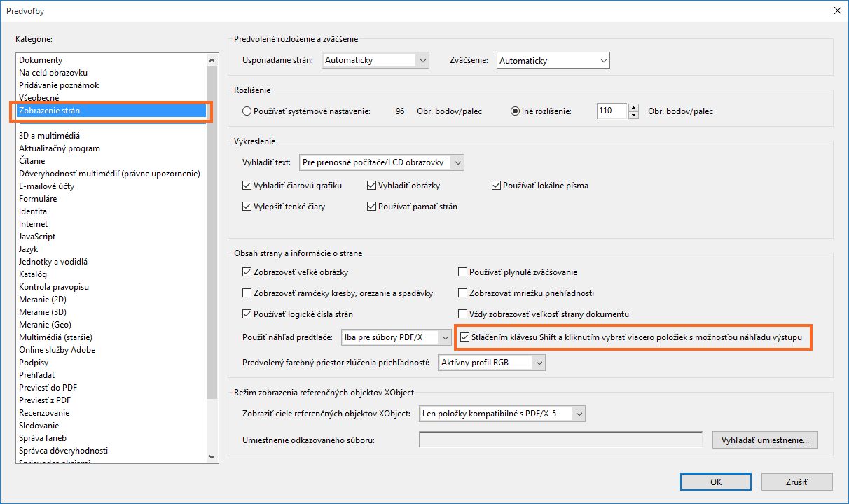Click the resolution value field showing 110
849x504 pixels.
(x=612, y=111)
